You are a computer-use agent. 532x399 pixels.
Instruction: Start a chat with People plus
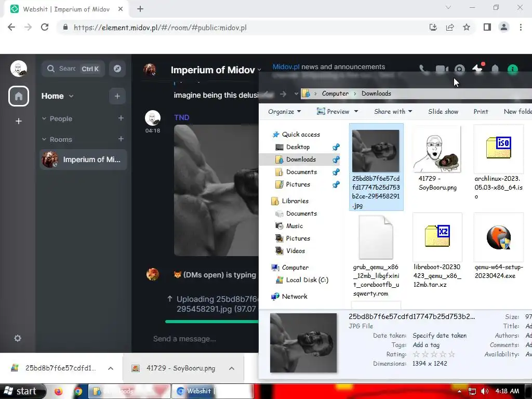tap(121, 118)
